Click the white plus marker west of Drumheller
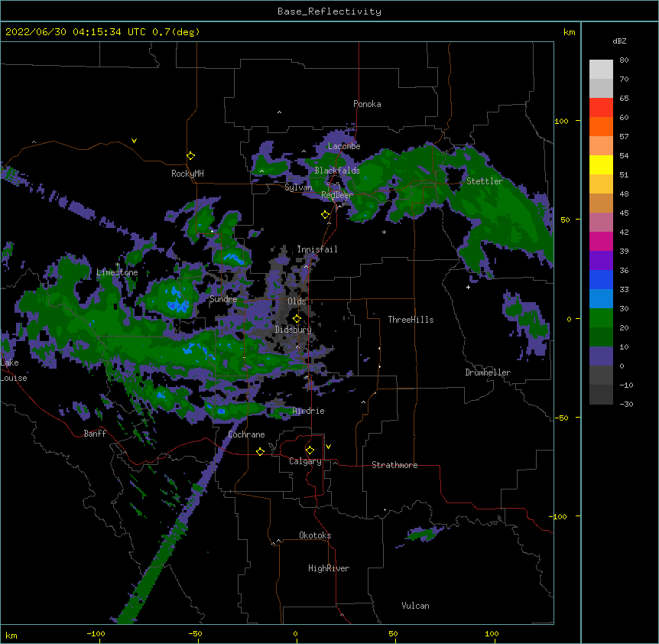The image size is (659, 644). click(x=468, y=287)
